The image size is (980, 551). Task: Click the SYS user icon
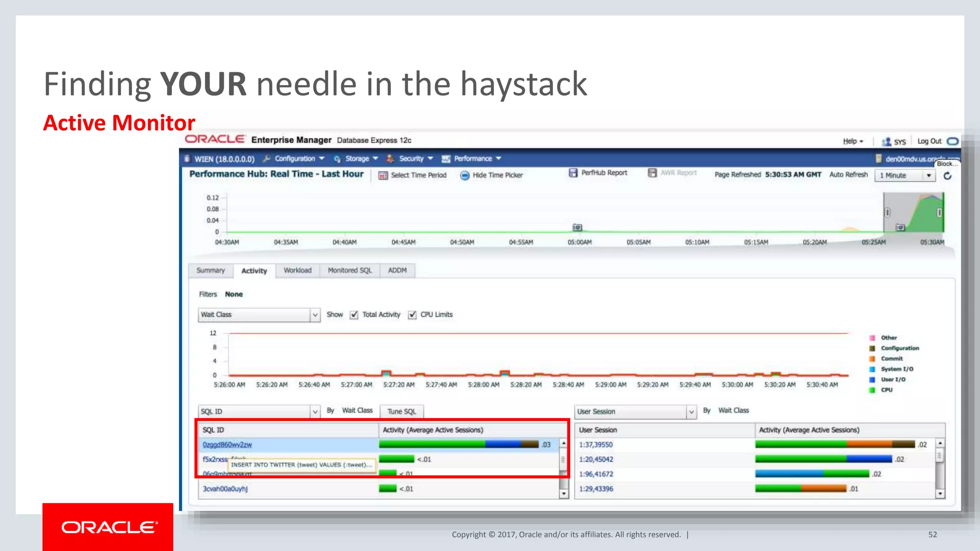coord(886,142)
